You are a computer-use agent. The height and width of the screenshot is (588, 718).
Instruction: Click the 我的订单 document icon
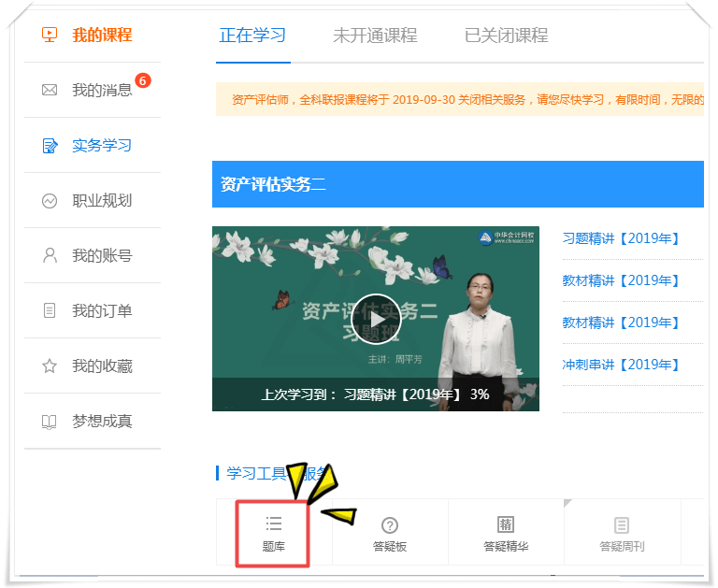[x=50, y=310]
